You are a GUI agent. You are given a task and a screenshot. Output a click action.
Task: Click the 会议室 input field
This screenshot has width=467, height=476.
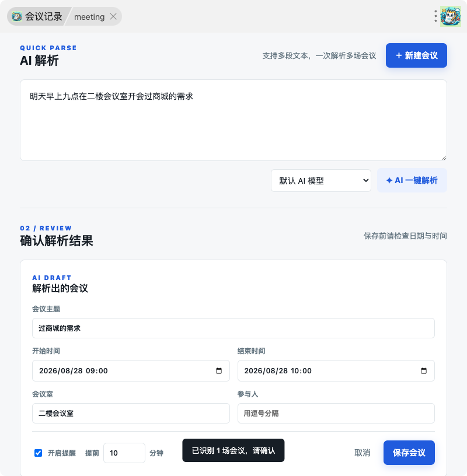coord(131,413)
